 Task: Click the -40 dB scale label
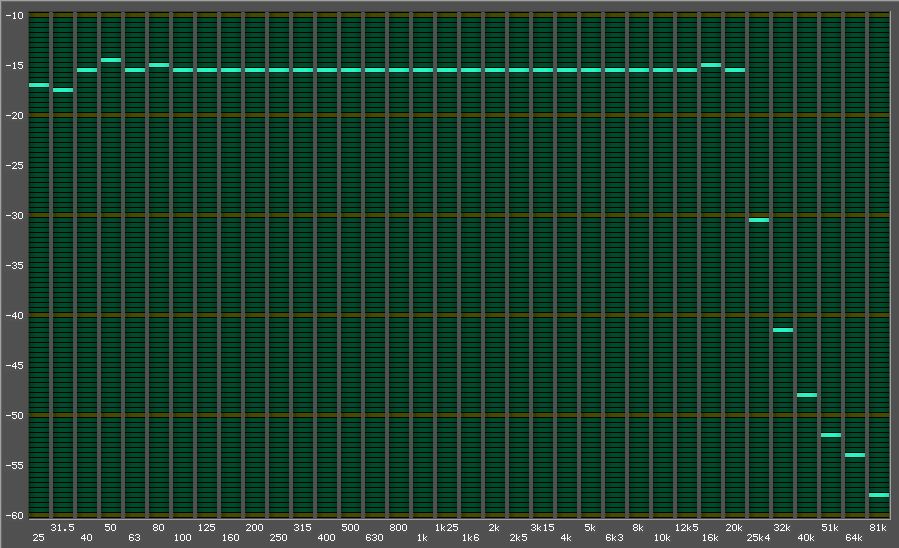(14, 315)
